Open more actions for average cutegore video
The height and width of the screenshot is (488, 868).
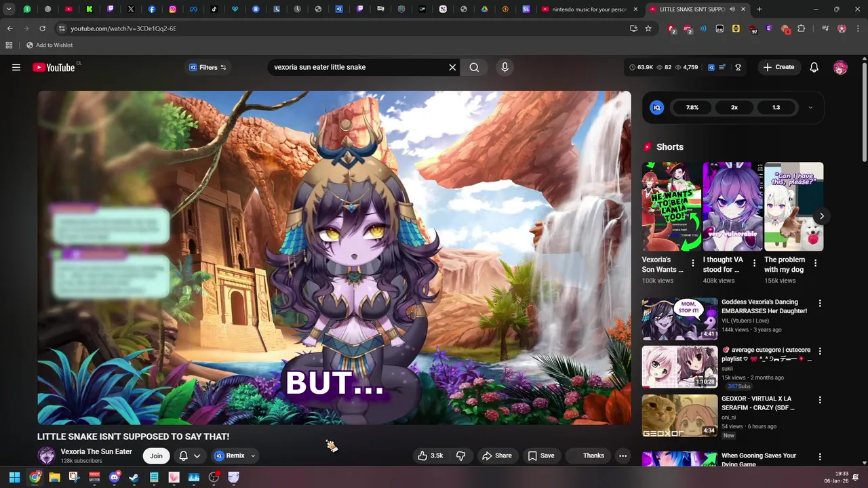point(819,352)
